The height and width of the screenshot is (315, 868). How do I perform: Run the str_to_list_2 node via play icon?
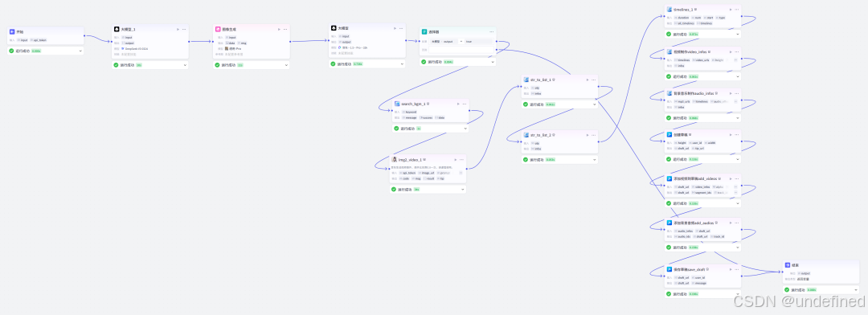tap(587, 134)
